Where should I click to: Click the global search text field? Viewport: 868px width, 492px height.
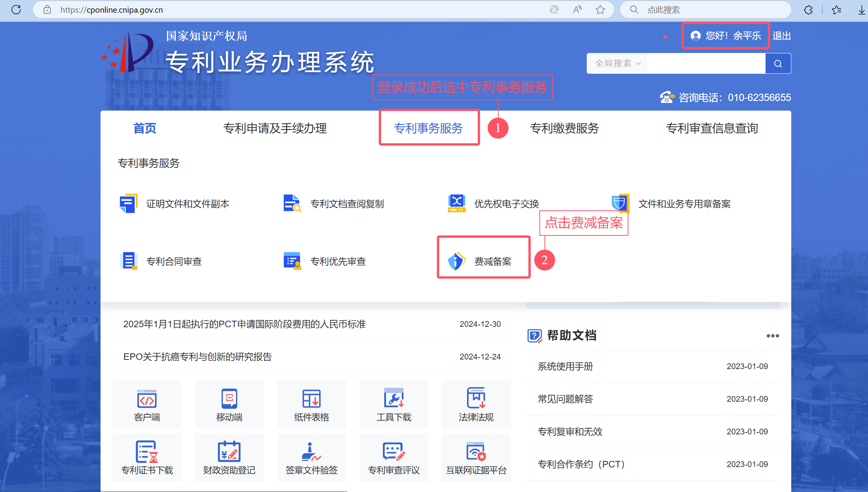(x=706, y=63)
